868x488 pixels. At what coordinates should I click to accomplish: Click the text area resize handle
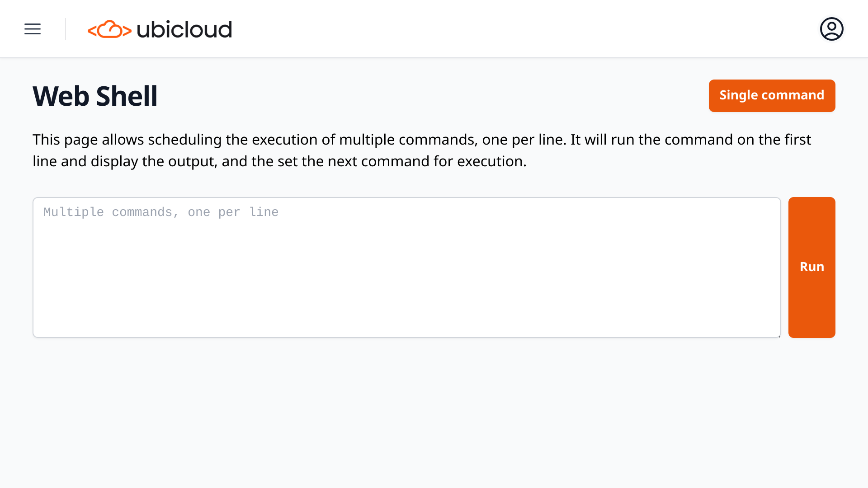pos(779,336)
